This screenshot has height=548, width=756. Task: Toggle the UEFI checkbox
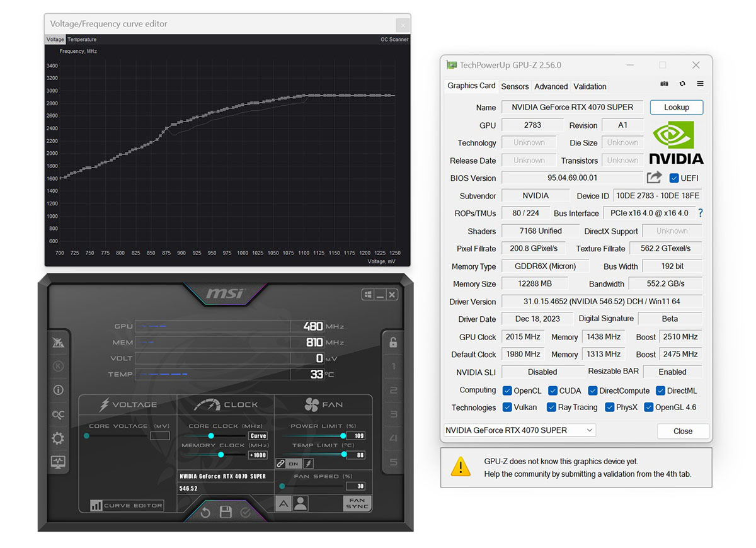point(674,178)
